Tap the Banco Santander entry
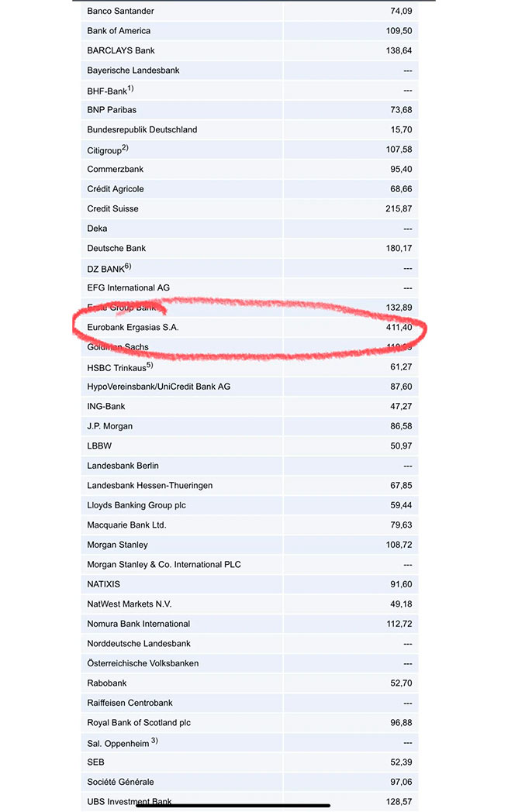Viewport: 508px width, 812px height. coord(120,12)
